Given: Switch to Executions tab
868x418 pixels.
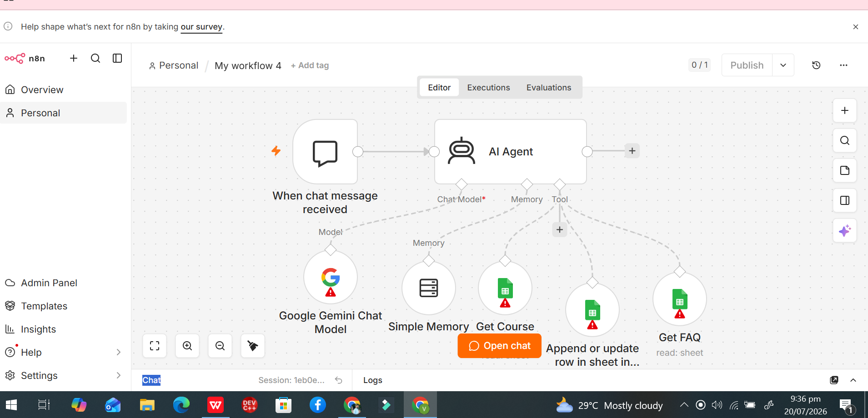Looking at the screenshot, I should (x=488, y=87).
